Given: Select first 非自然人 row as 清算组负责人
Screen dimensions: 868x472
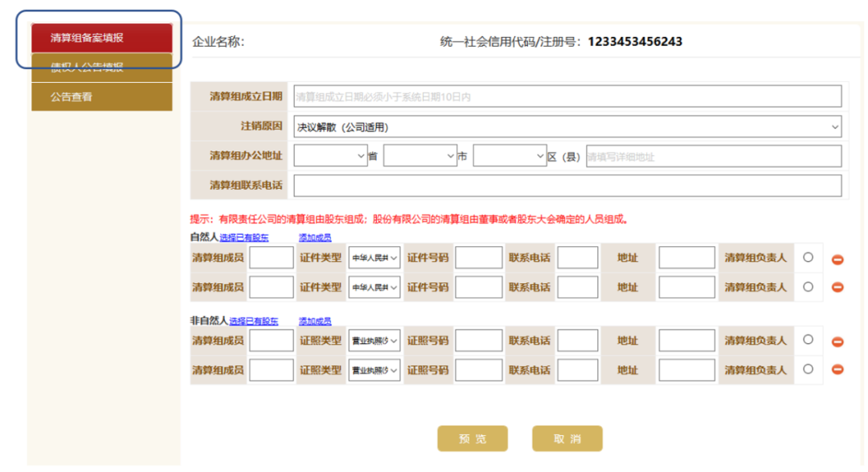Looking at the screenshot, I should click(808, 340).
